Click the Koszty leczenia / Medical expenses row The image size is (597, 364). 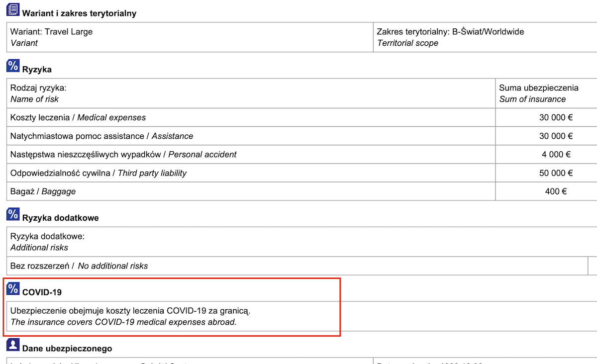pyautogui.click(x=301, y=118)
